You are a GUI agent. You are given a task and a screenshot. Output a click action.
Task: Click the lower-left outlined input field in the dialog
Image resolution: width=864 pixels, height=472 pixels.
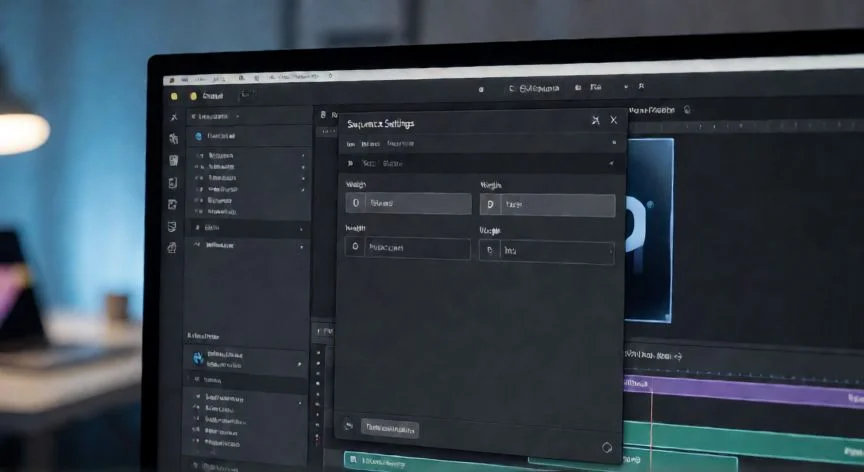408,247
